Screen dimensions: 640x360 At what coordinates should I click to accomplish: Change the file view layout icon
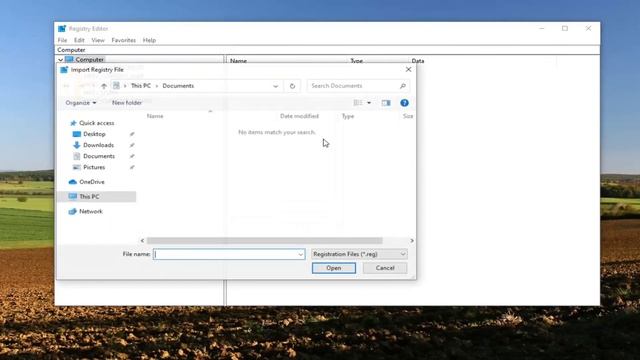coord(358,103)
